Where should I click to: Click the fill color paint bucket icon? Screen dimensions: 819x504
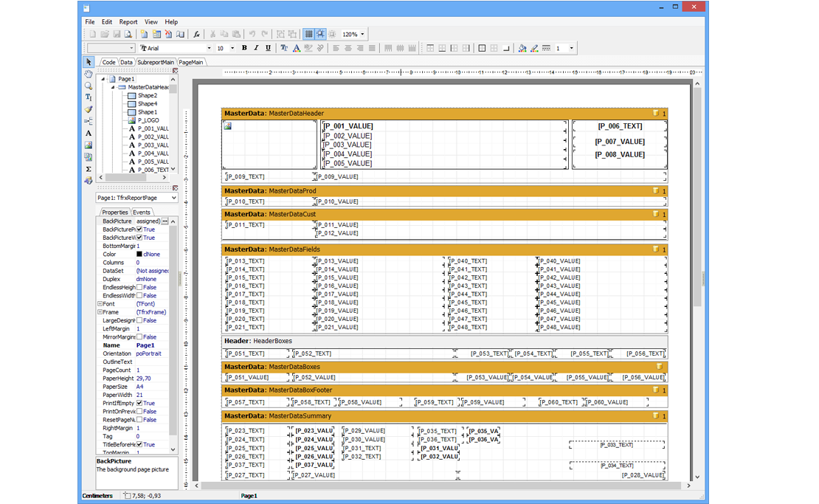click(522, 48)
